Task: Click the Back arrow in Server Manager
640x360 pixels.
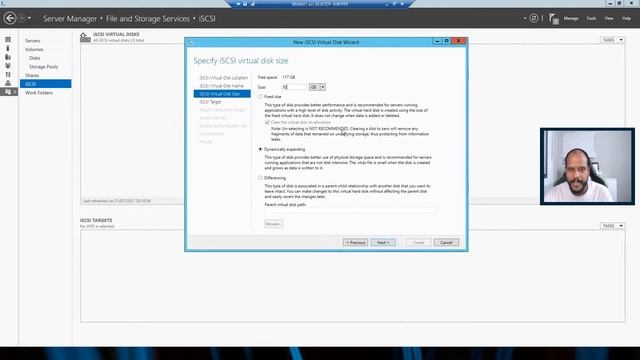Action: click(x=10, y=18)
